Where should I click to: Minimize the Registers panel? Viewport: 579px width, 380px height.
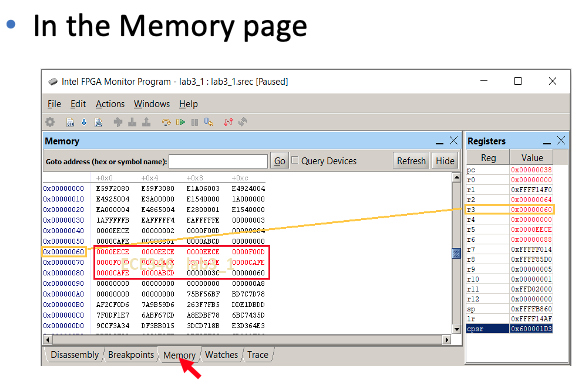coord(547,142)
